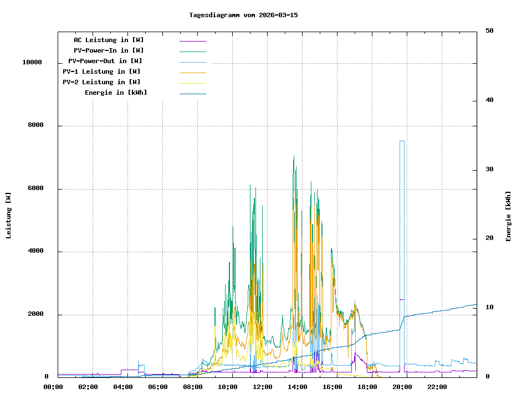Select the 20:00 label on the time axis

(x=402, y=387)
